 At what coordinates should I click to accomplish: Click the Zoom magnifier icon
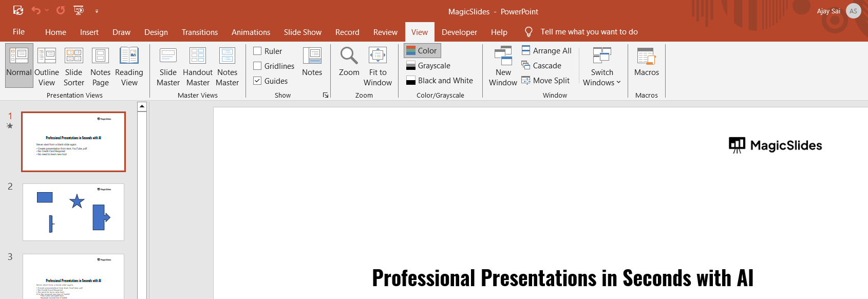click(x=349, y=57)
